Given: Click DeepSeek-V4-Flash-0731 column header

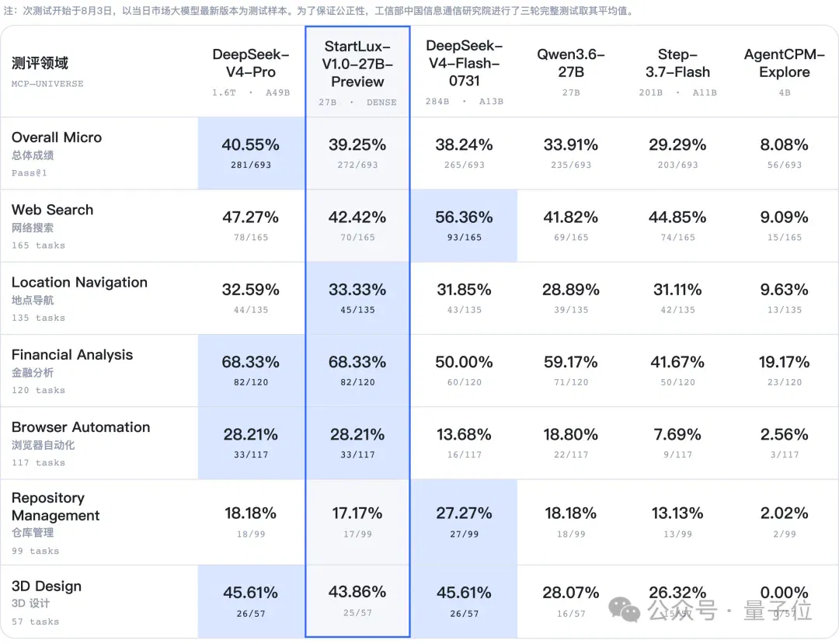Looking at the screenshot, I should 464,72.
